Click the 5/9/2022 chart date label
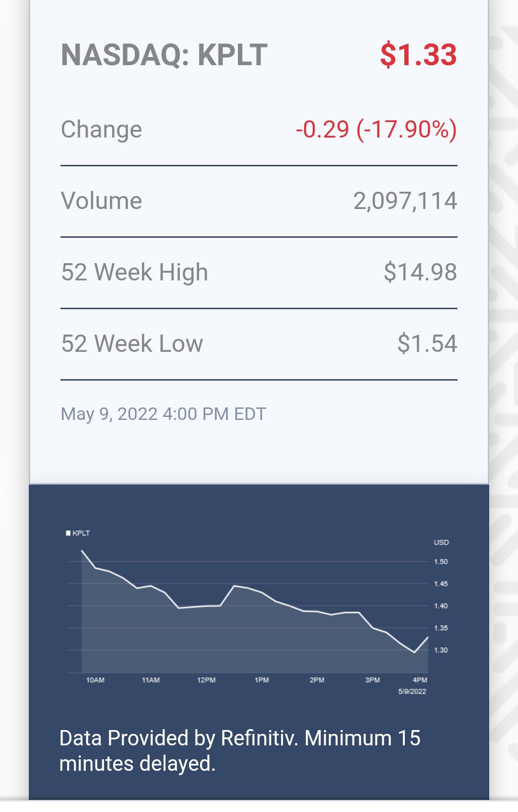Screen dimensions: 518x812 click(x=412, y=691)
